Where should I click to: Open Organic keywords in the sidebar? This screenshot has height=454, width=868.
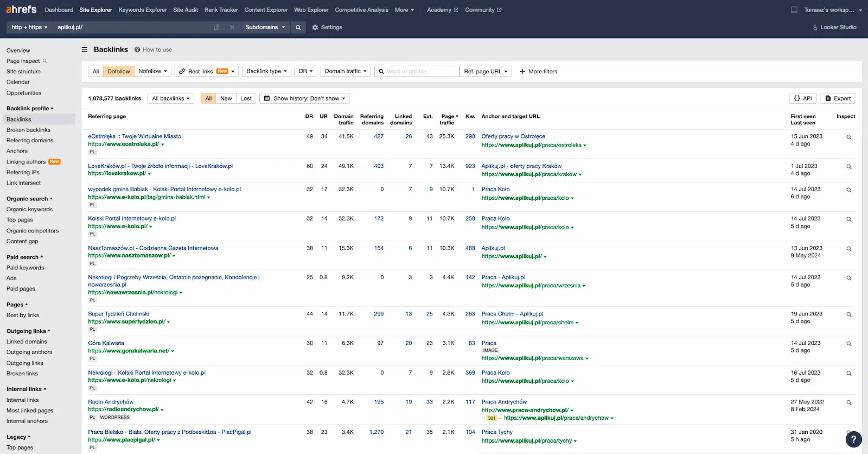(x=29, y=209)
